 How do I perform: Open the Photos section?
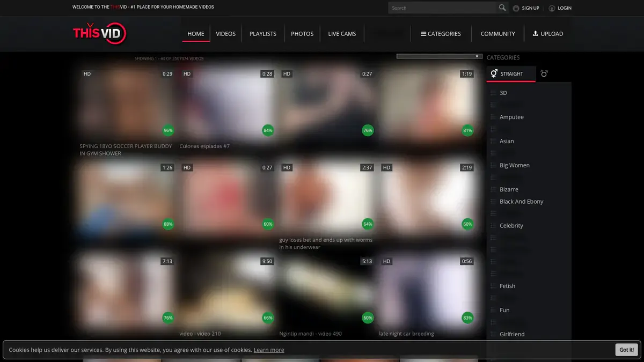click(302, 34)
